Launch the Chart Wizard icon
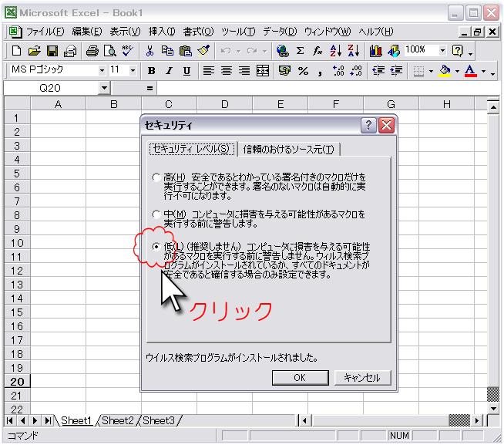The height and width of the screenshot is (445, 504). tap(375, 51)
